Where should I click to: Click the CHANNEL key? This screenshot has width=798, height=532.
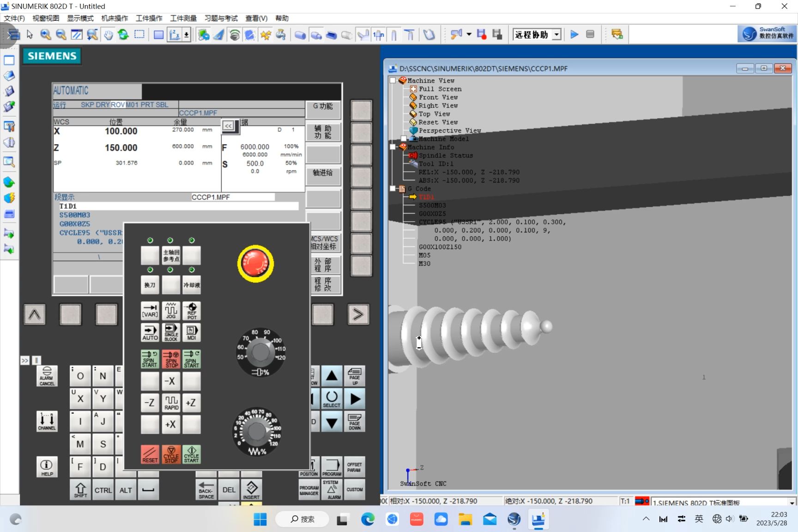tap(47, 421)
